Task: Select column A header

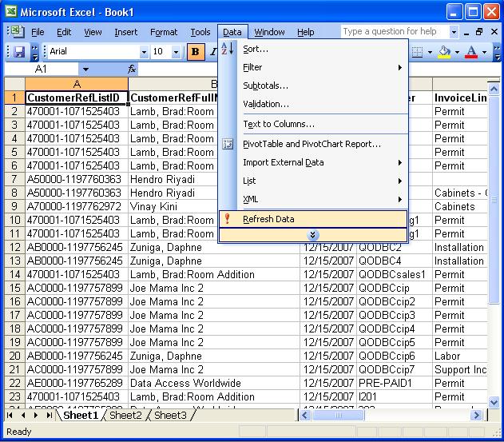Action: (x=77, y=84)
